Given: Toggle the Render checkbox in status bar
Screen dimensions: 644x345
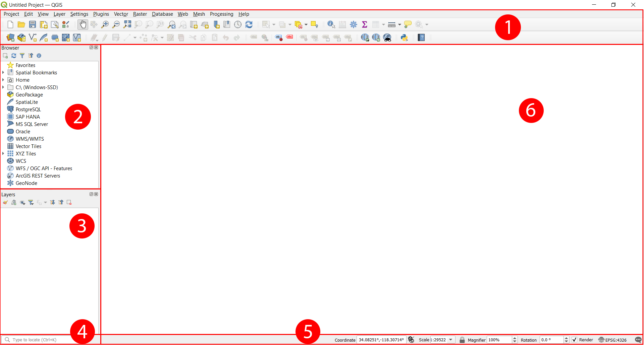Looking at the screenshot, I should pyautogui.click(x=574, y=340).
